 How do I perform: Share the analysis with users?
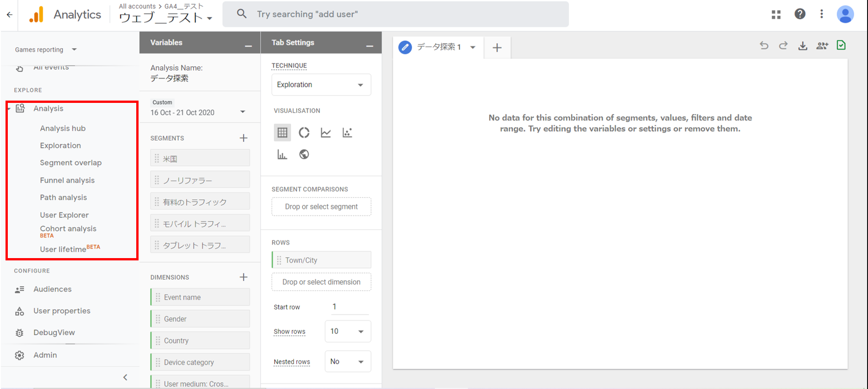822,45
